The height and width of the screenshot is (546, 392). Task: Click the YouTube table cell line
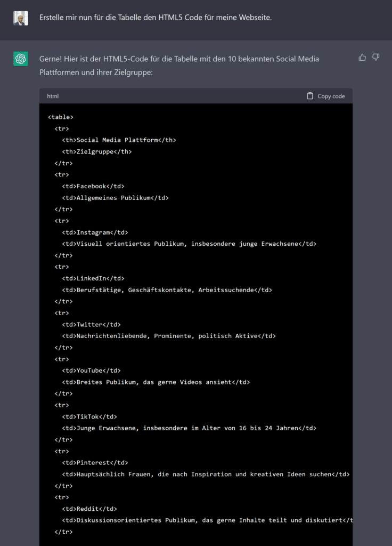tap(91, 371)
